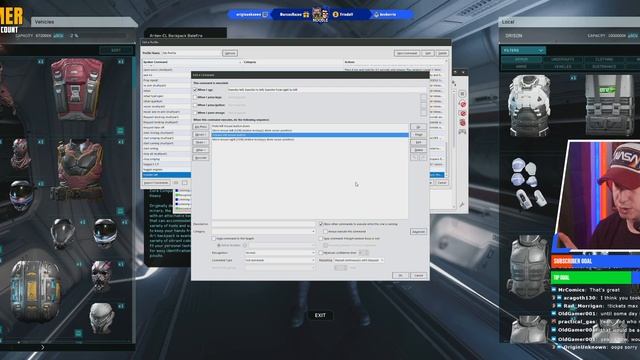Screen dimensions: 640x360
Task: Switch to the UNDERSUITS filter tab
Action: (562, 59)
